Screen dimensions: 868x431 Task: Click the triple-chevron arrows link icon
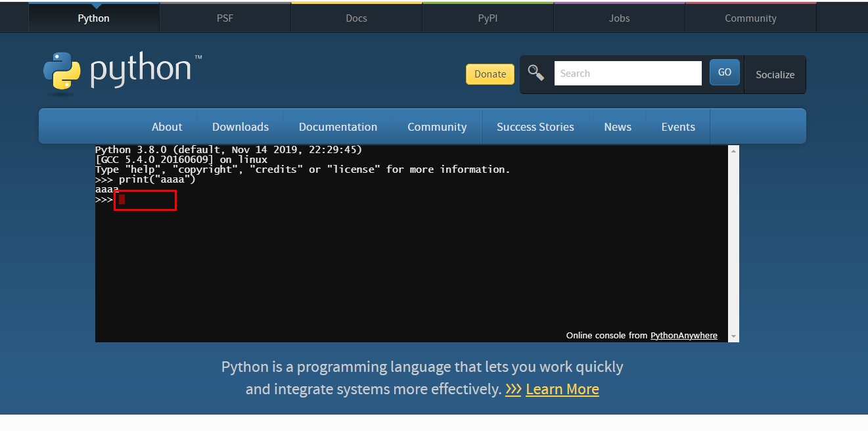point(513,389)
